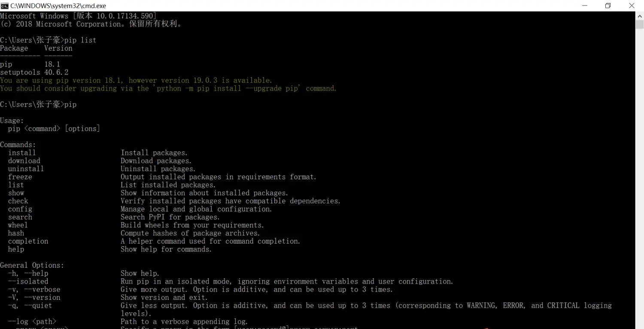Click 'Give more output' description line

pos(257,290)
